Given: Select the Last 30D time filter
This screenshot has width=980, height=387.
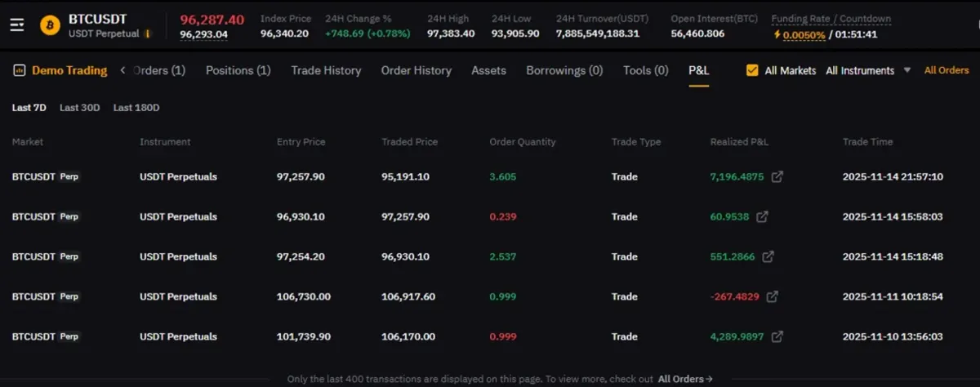Looking at the screenshot, I should [x=79, y=108].
